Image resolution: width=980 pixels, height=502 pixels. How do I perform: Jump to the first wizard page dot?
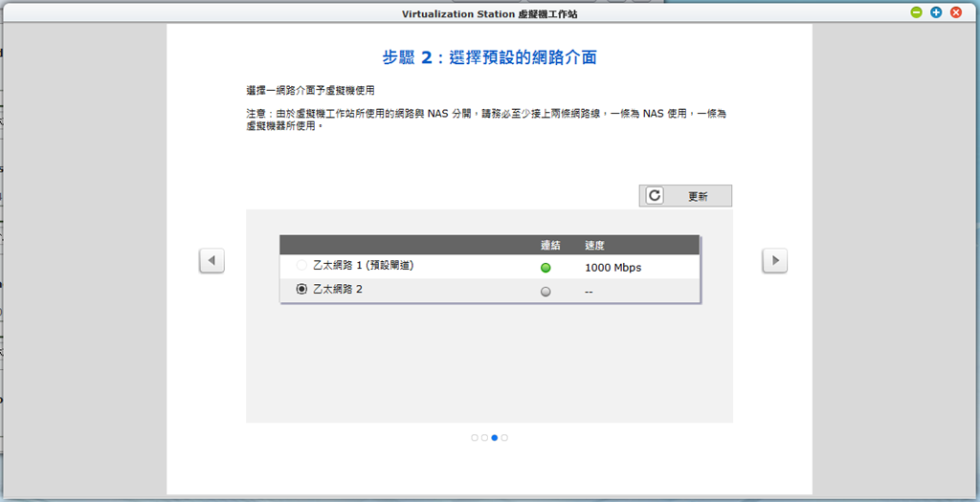coord(475,438)
